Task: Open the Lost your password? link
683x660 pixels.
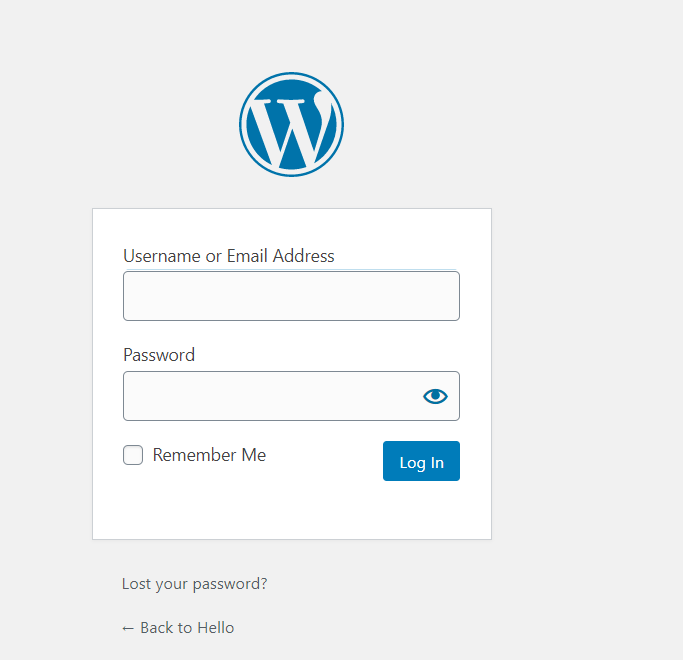Action: pos(194,583)
